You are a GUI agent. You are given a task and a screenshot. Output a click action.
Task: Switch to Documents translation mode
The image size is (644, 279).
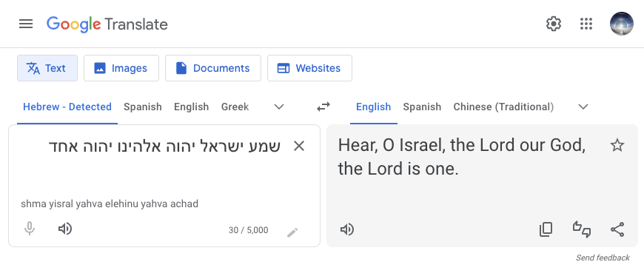[x=213, y=68]
